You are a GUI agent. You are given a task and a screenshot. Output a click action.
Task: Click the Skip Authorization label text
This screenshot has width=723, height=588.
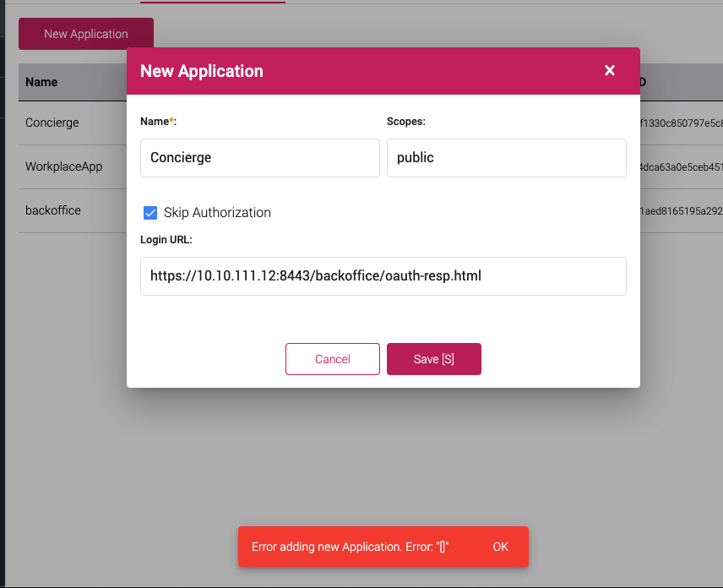click(x=217, y=213)
